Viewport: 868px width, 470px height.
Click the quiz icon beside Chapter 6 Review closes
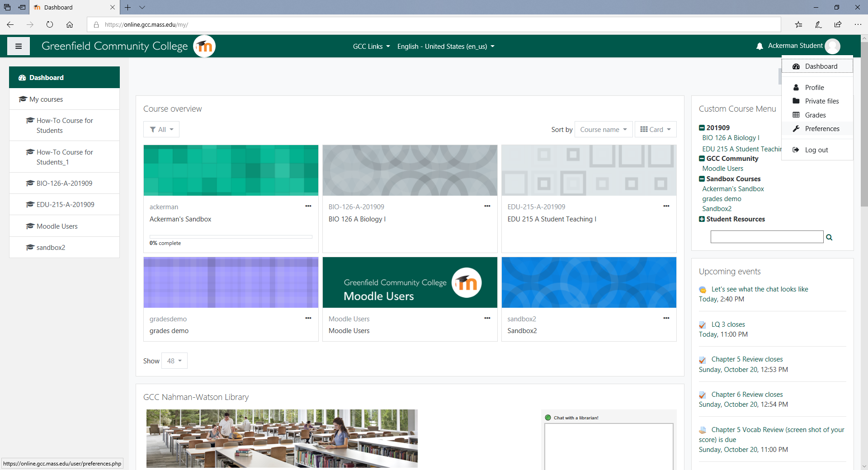[x=703, y=395]
